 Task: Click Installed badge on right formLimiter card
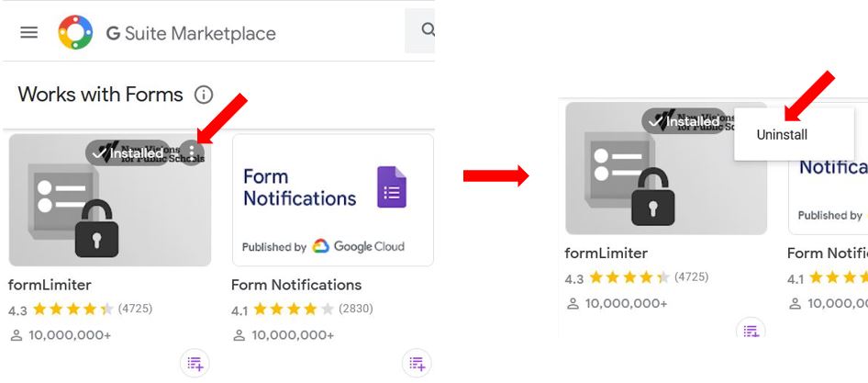tap(686, 121)
